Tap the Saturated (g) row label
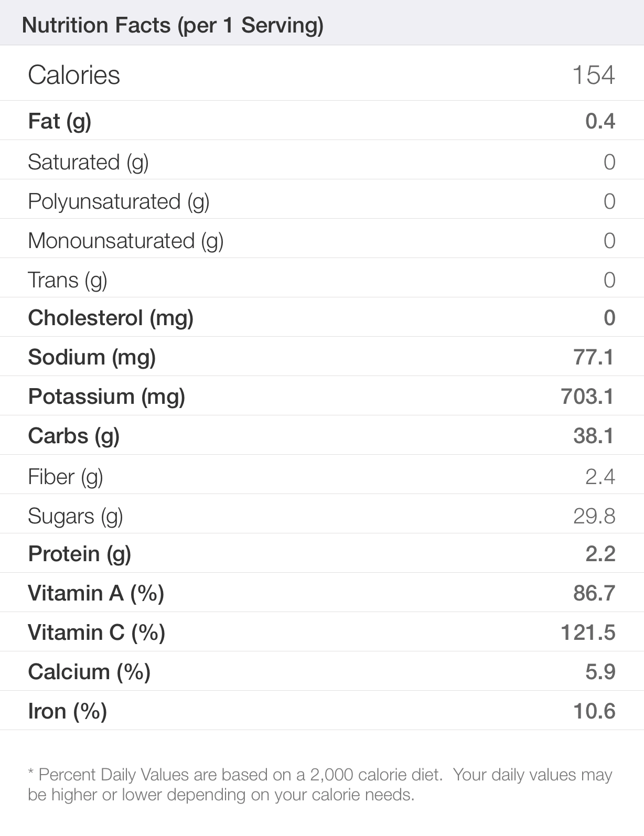 pyautogui.click(x=88, y=162)
